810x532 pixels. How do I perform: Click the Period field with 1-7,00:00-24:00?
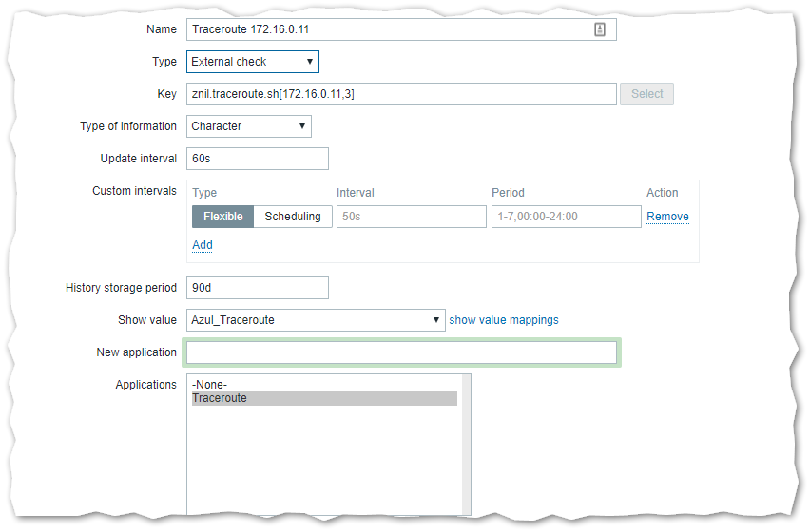(566, 217)
